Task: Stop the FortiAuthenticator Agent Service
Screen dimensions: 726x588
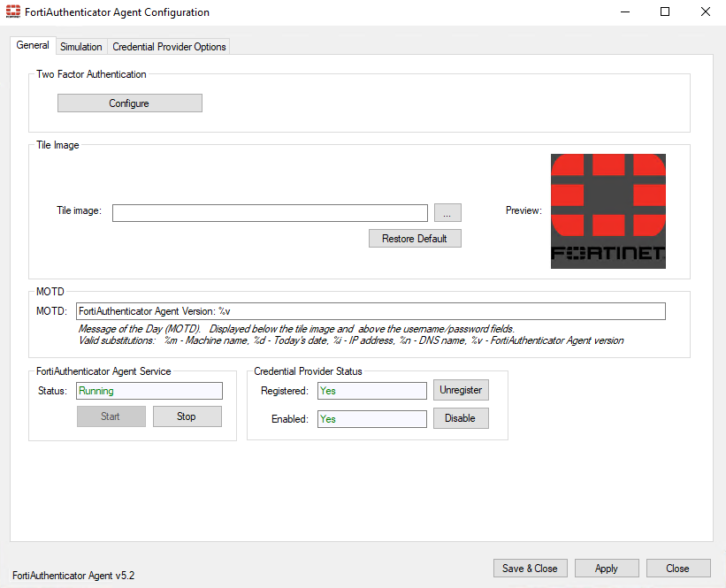Action: [x=187, y=416]
